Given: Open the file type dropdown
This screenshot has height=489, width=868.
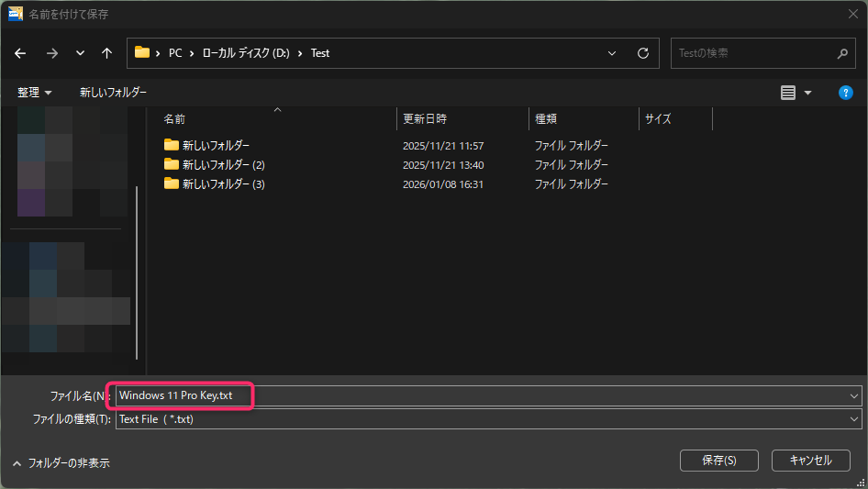Looking at the screenshot, I should 853,419.
